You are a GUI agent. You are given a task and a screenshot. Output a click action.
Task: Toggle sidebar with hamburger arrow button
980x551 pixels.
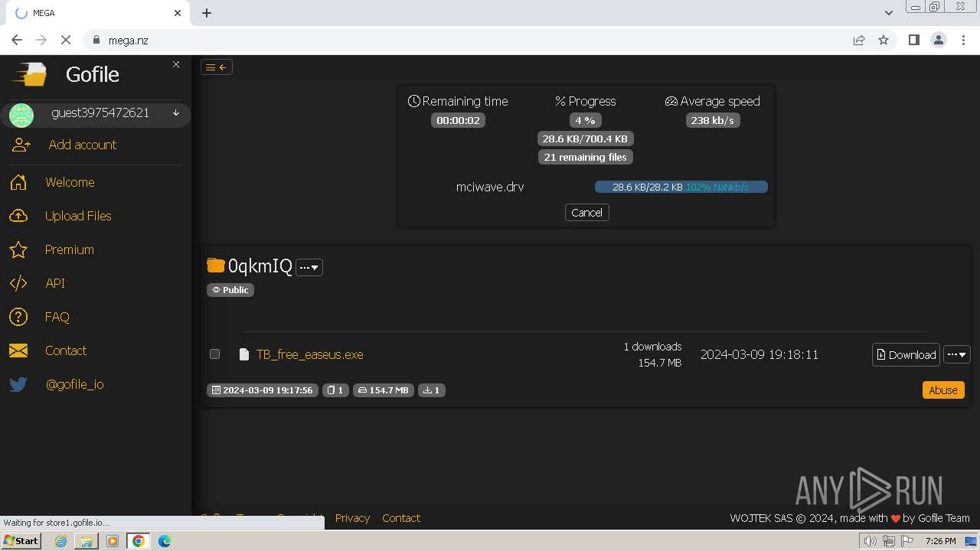(217, 67)
